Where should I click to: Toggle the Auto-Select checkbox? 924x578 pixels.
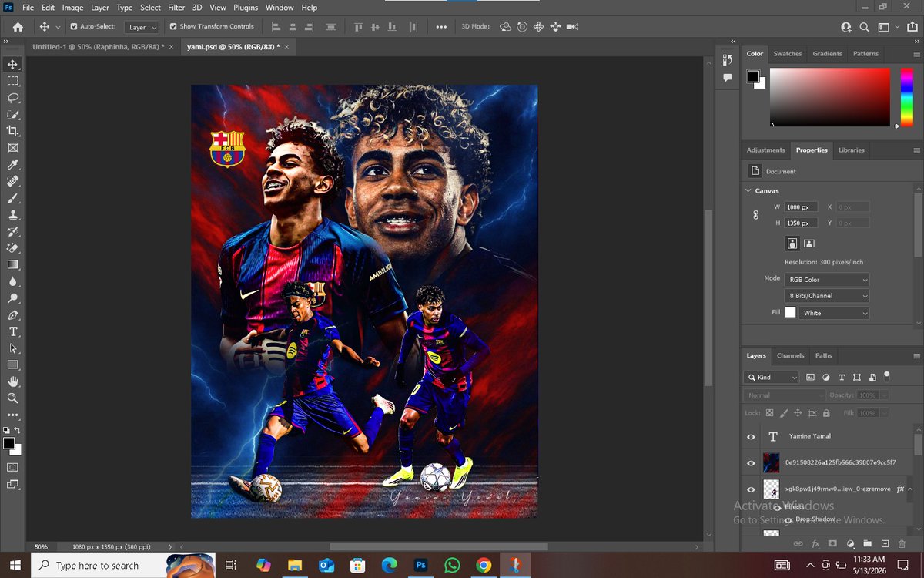click(x=74, y=26)
